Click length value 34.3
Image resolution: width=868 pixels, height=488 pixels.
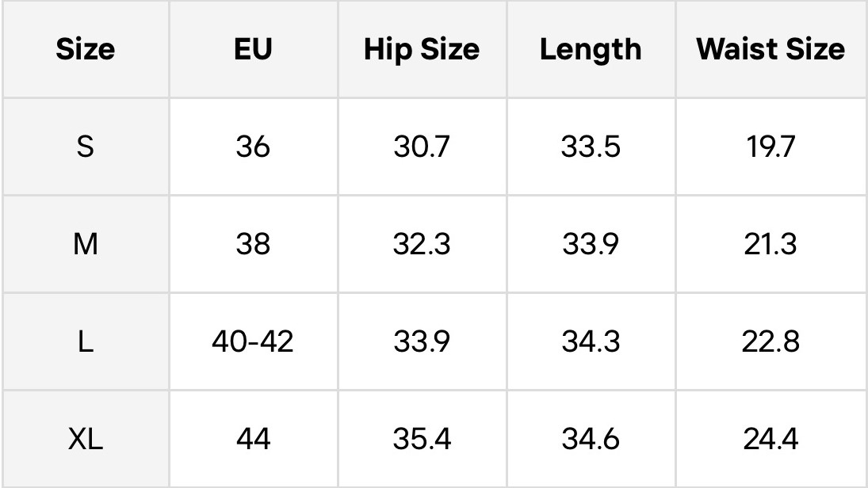[591, 341]
